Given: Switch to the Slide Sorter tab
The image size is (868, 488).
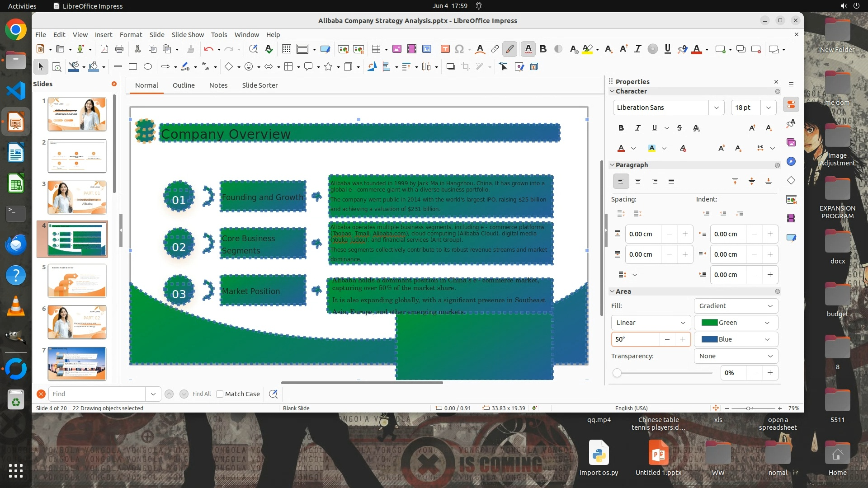Looking at the screenshot, I should [x=259, y=85].
